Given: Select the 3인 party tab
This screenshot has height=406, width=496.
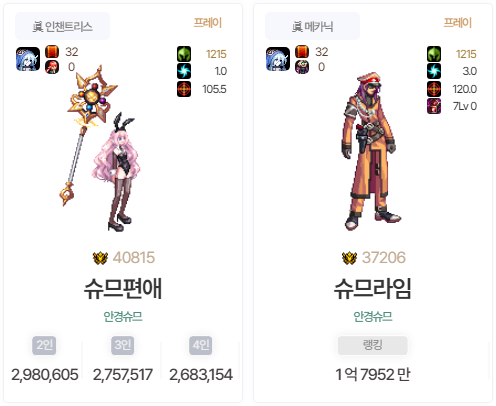Looking at the screenshot, I should (x=123, y=345).
